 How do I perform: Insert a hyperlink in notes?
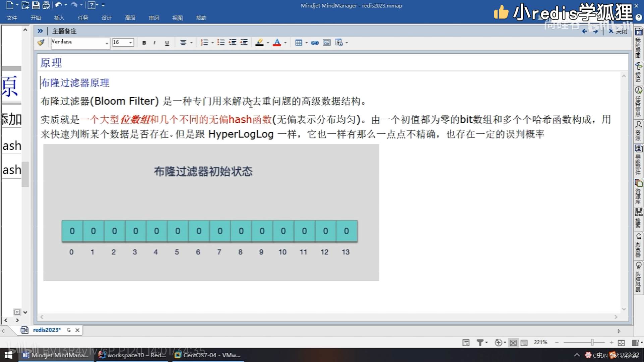point(315,43)
